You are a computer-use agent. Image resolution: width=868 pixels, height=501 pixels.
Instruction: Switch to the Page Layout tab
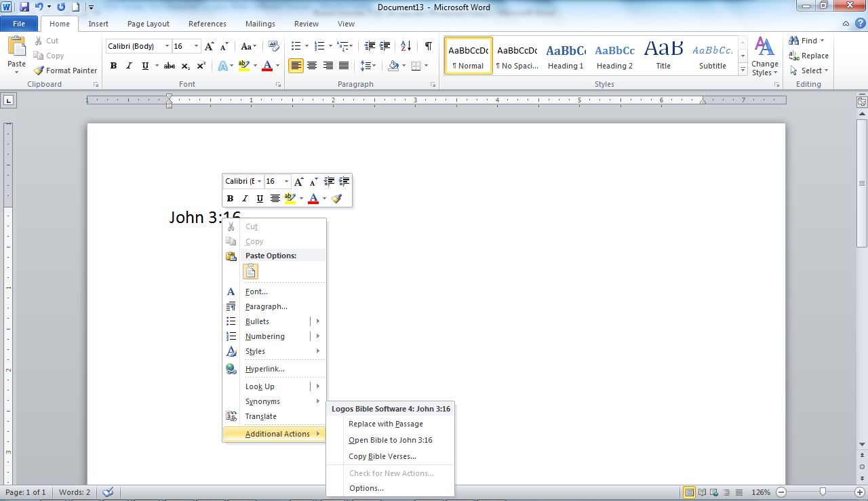point(149,24)
